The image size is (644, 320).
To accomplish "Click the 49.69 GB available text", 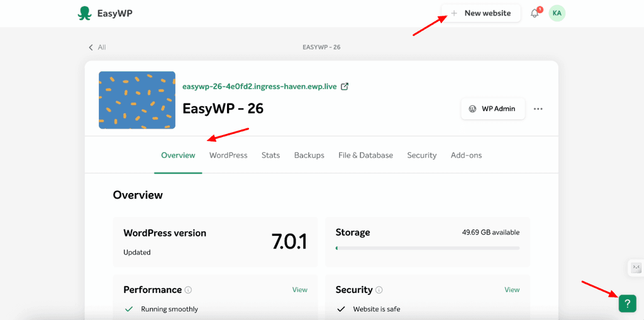I will pos(491,233).
